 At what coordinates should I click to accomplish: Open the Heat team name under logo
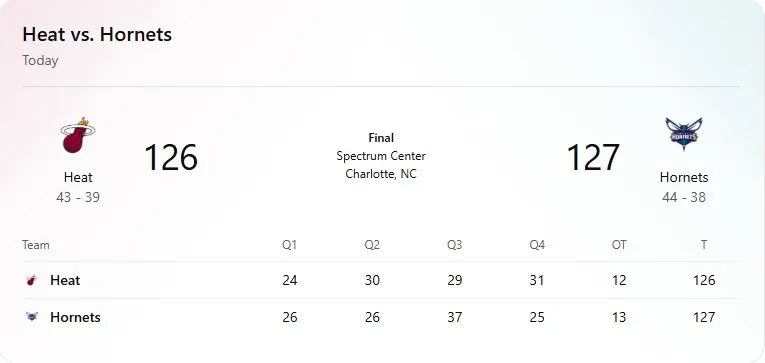(x=78, y=177)
